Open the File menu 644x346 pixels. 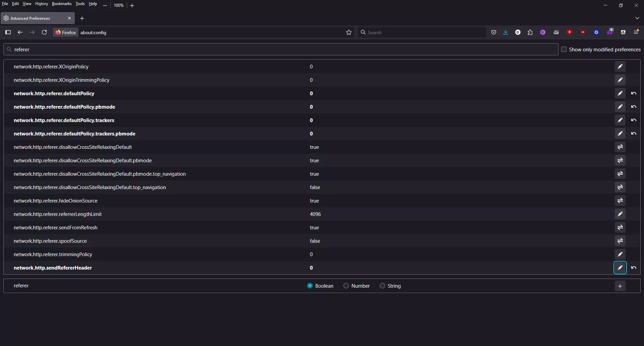pyautogui.click(x=5, y=4)
